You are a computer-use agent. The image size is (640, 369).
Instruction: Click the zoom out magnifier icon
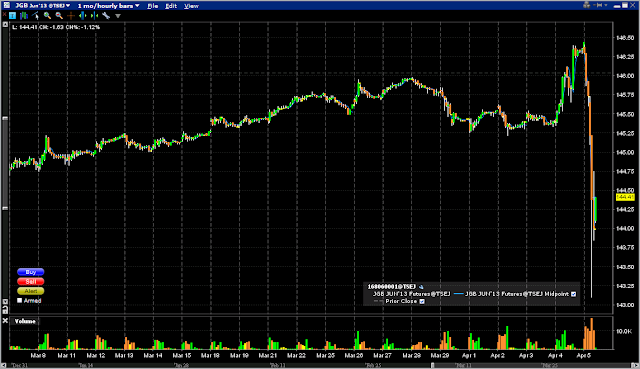(59, 16)
